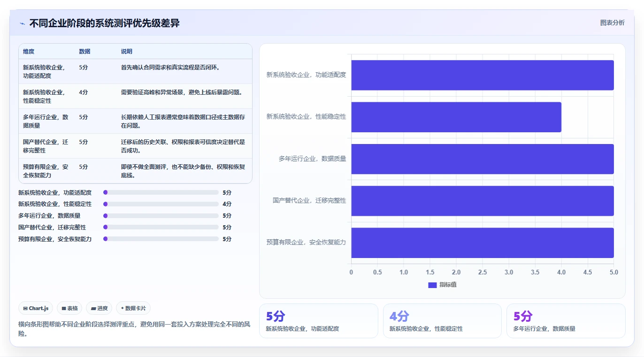Screen dimensions: 644x357
Task: Click the chart bar for 国产替代企业，迁移完整性
Action: pyautogui.click(x=483, y=201)
